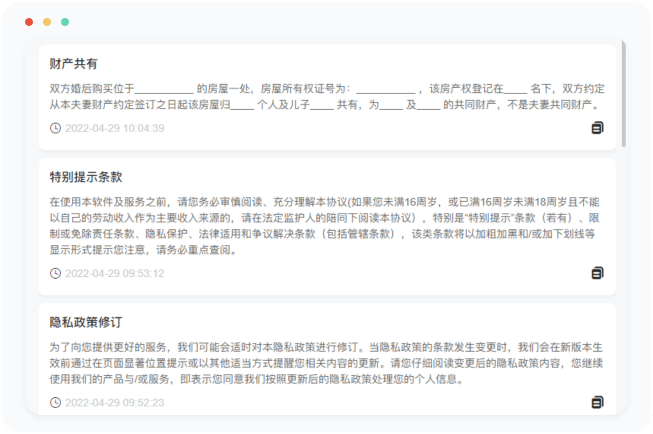Screen dimensions: 653x434
Task: Click the 2022-04-29 09:52:23 timestamp
Action: point(114,403)
